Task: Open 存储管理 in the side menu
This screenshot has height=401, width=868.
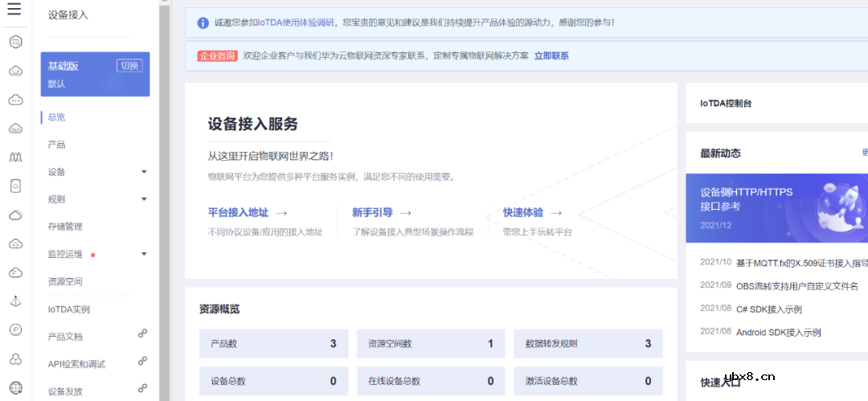Action: pyautogui.click(x=65, y=227)
